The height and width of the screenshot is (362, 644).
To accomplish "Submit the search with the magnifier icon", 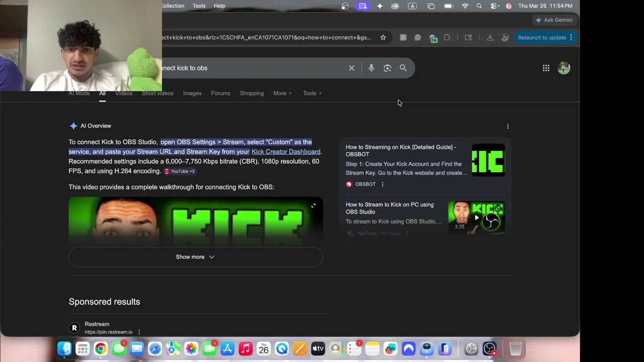I will [x=403, y=68].
